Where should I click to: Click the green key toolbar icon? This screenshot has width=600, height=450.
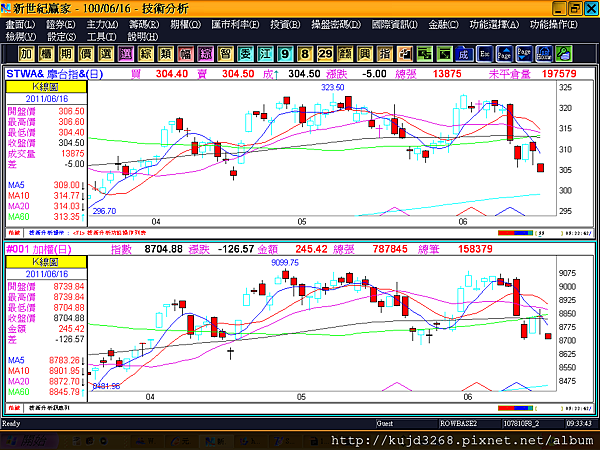click(564, 54)
